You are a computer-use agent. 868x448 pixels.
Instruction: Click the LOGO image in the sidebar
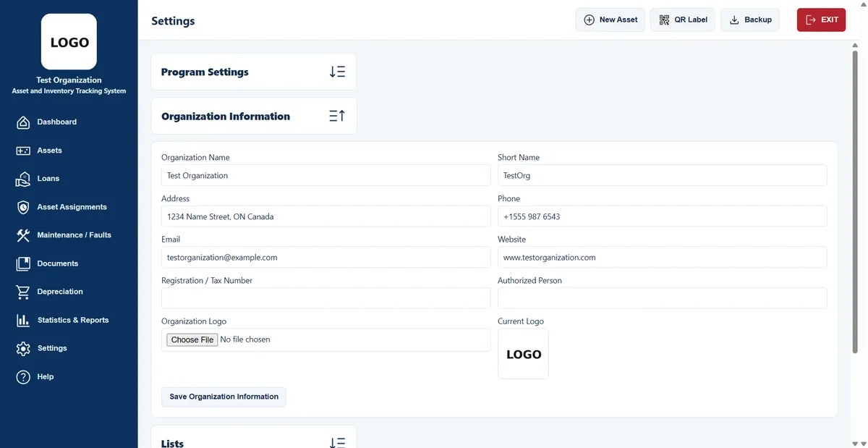(69, 42)
